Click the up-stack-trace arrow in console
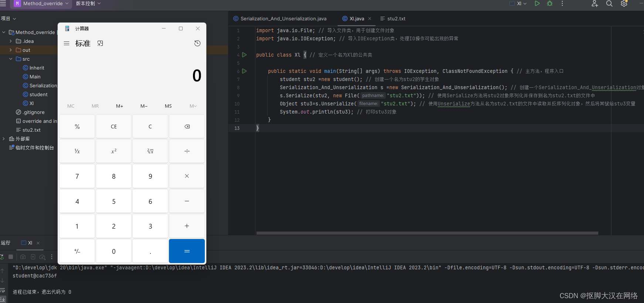 click(x=2, y=271)
